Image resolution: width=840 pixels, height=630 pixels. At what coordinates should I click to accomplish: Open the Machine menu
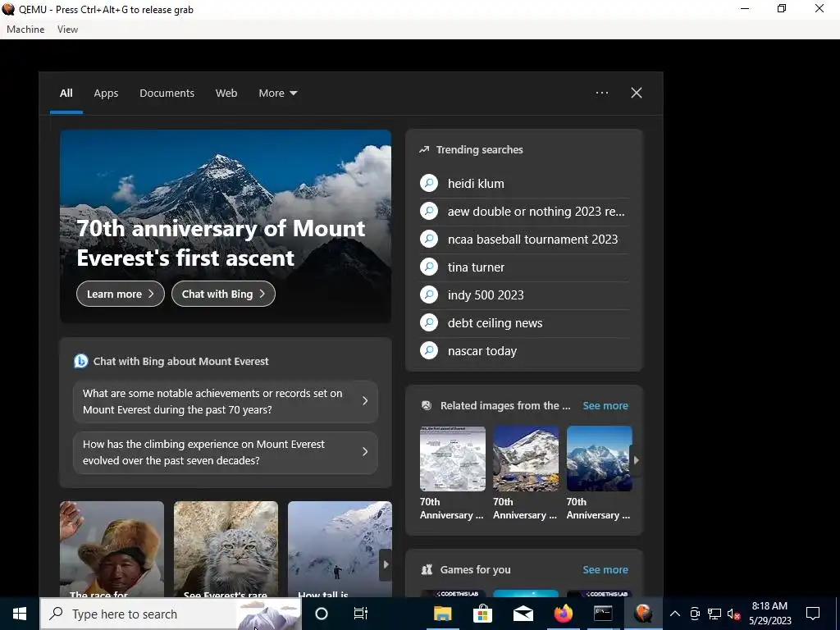point(25,30)
